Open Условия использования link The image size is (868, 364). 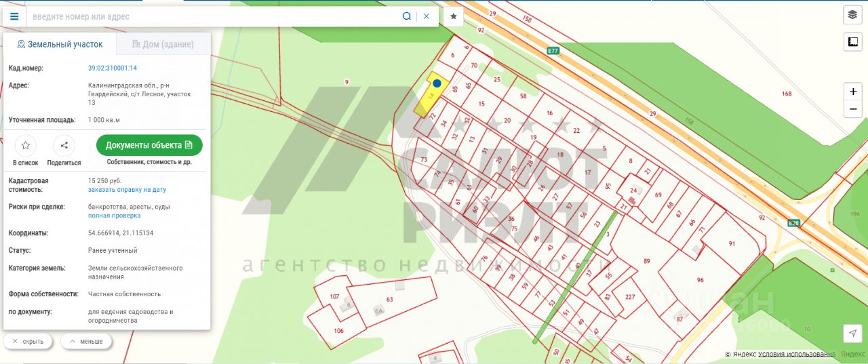coord(797,354)
